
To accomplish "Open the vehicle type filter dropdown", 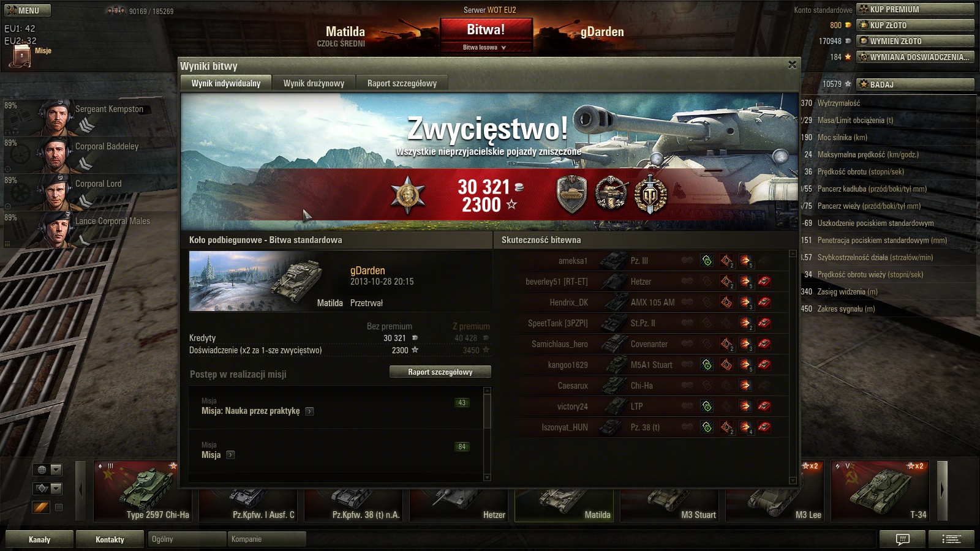I will click(x=48, y=488).
